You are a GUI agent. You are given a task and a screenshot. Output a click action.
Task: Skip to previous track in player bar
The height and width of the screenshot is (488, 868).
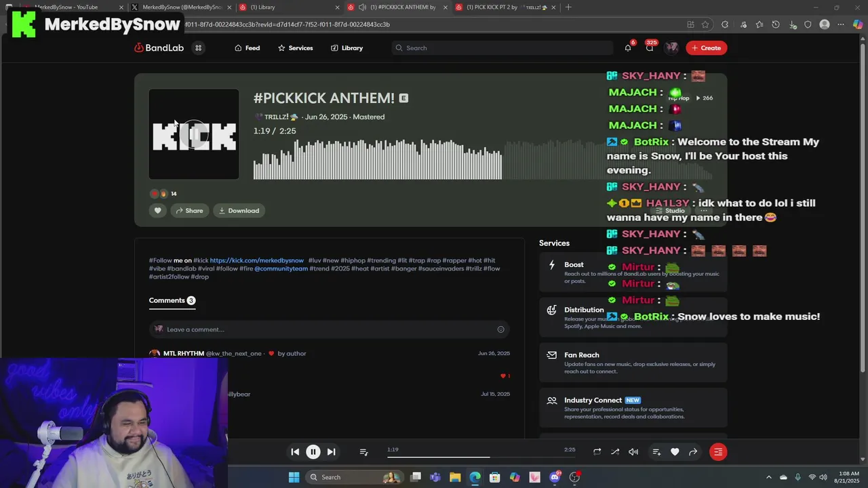pyautogui.click(x=295, y=452)
